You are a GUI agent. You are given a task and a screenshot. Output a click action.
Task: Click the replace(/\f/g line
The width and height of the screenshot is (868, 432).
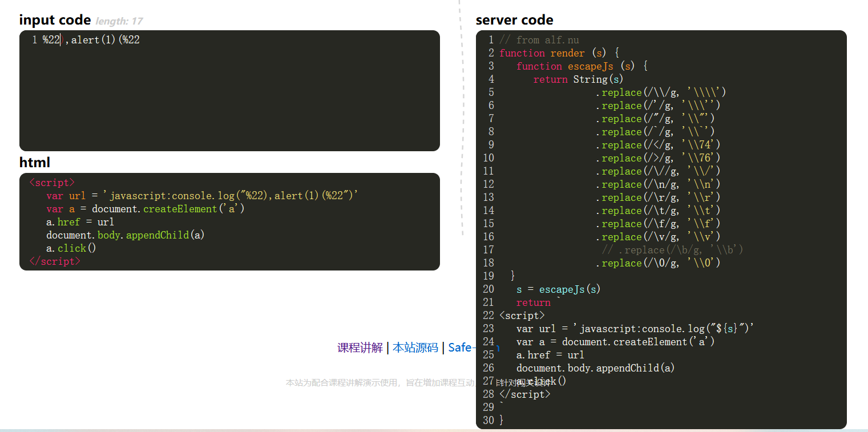pyautogui.click(x=658, y=224)
